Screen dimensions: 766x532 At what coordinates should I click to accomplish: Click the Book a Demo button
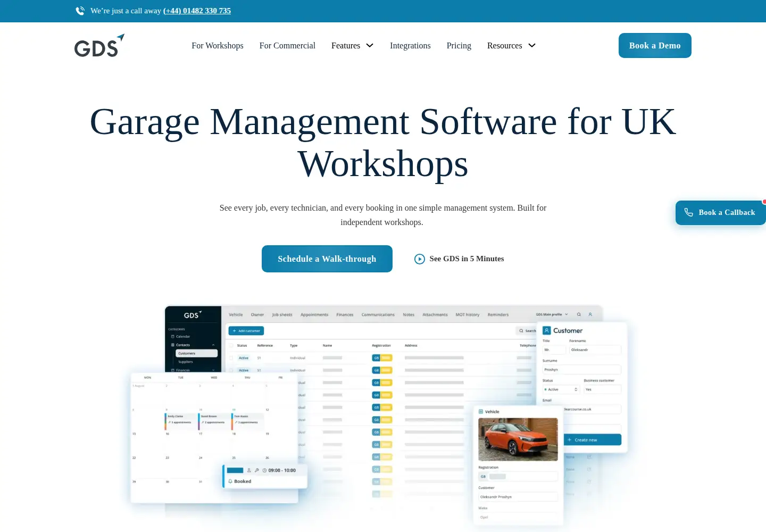[x=655, y=45]
